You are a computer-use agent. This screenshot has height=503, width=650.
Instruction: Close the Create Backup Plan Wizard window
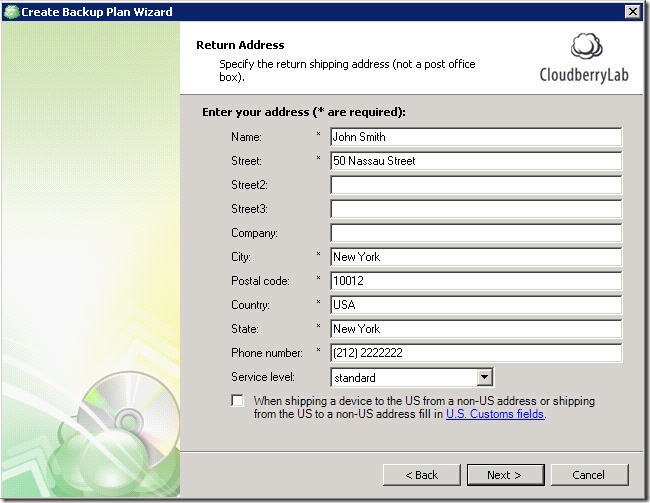click(632, 12)
